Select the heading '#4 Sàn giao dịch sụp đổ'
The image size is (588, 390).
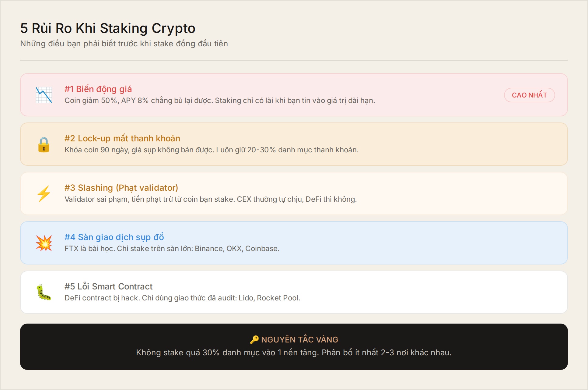pos(114,237)
